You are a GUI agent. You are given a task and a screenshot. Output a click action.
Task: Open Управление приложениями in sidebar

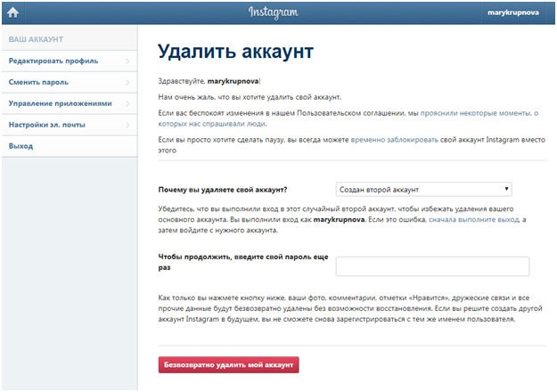(x=70, y=103)
